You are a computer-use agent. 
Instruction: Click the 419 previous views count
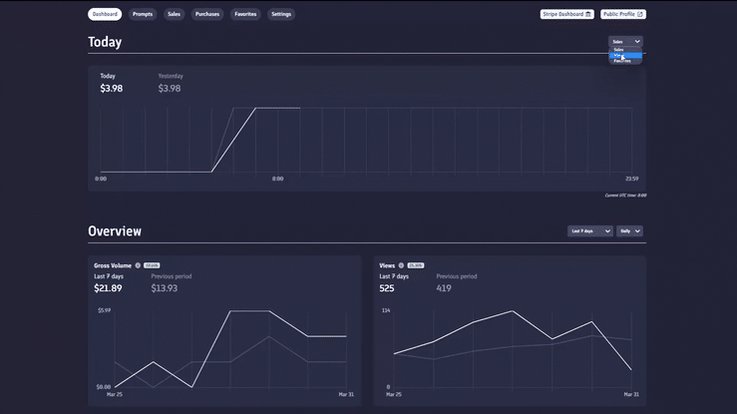click(x=444, y=288)
